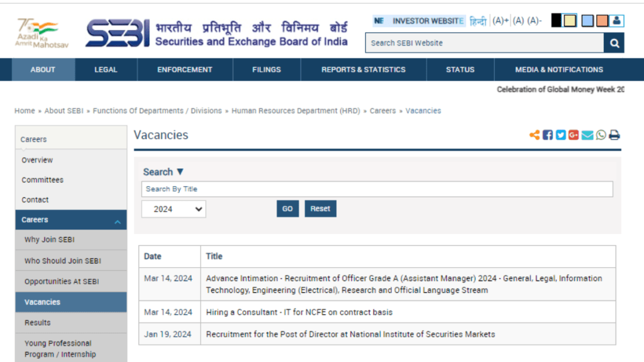644x362 pixels.
Task: Open Hiring a Consultant - IT for NCFE
Action: pos(299,312)
